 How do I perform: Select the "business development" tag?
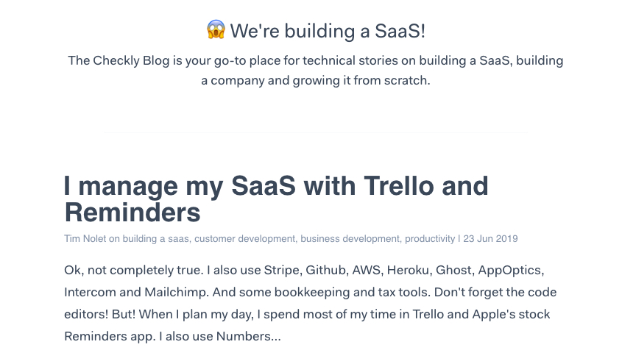click(x=350, y=239)
